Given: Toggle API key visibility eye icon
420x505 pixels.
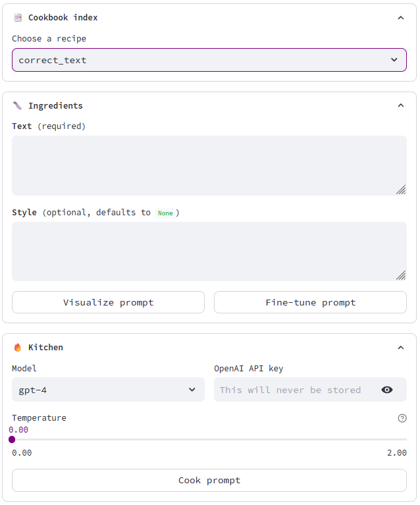Looking at the screenshot, I should [387, 390].
